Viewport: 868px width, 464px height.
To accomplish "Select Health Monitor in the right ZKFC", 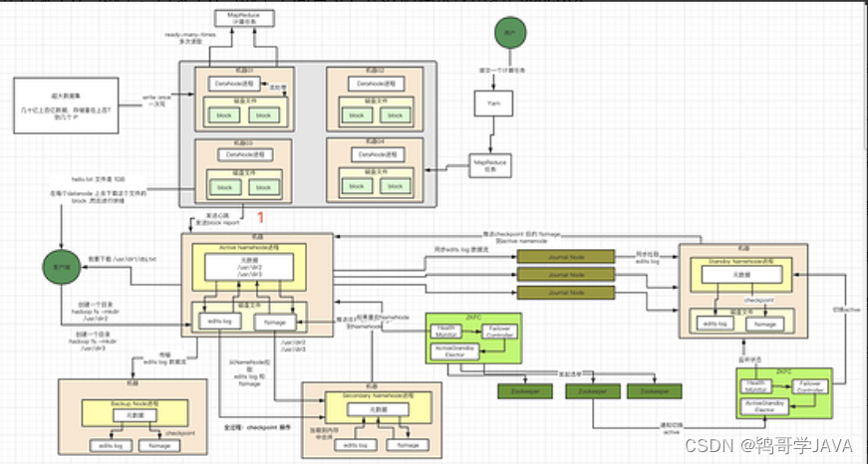I will [x=755, y=385].
